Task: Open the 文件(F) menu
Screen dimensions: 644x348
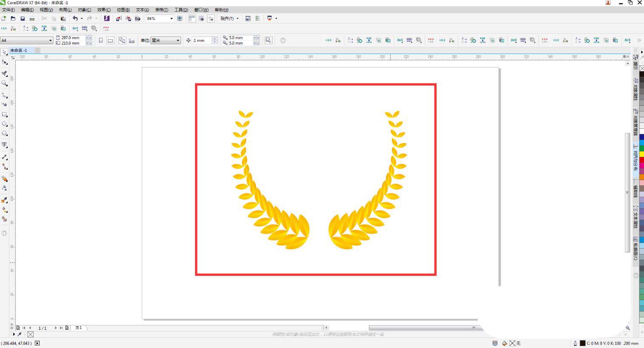Action: tap(9, 10)
